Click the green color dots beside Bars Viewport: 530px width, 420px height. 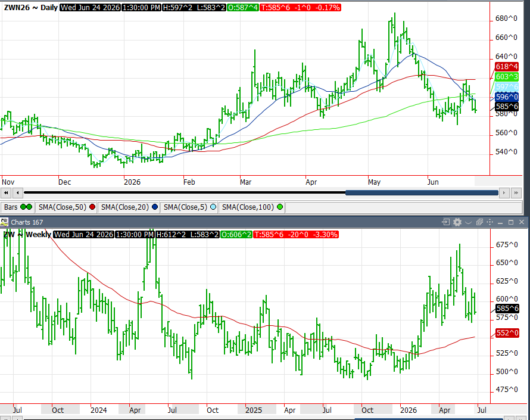coord(26,207)
